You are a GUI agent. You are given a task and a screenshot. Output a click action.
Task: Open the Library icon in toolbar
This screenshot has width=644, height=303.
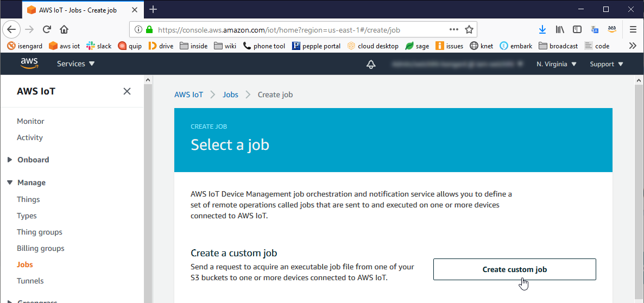(x=560, y=29)
